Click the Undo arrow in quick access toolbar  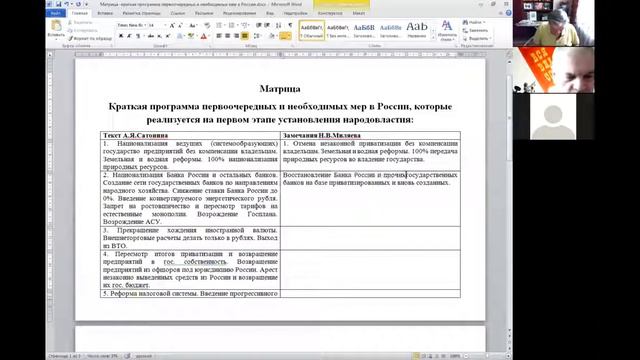point(67,4)
